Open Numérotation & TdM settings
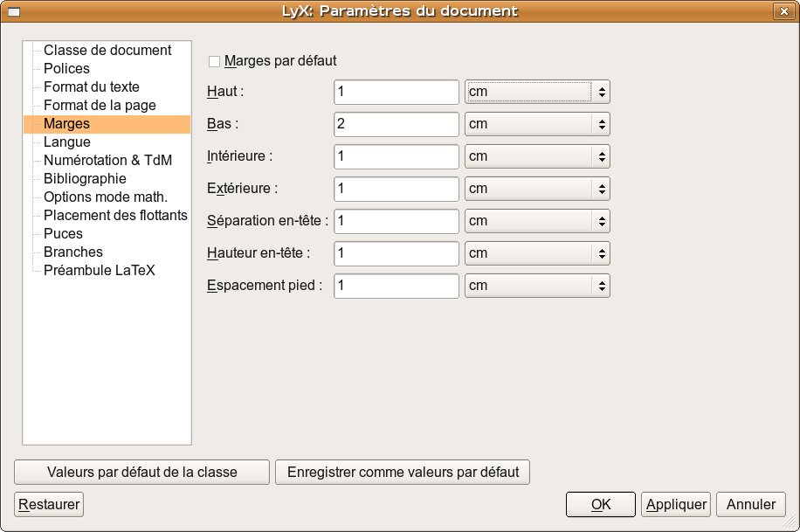The width and height of the screenshot is (800, 532). coord(107,161)
